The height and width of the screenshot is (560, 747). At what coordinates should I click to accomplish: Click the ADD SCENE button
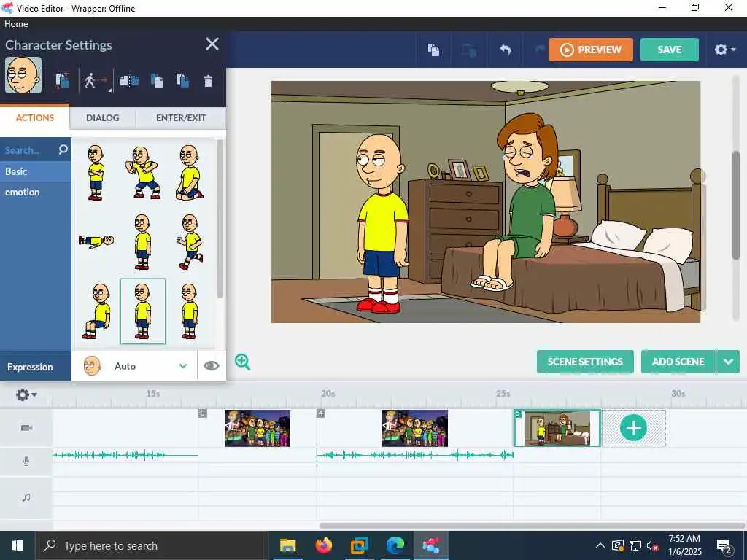click(678, 362)
